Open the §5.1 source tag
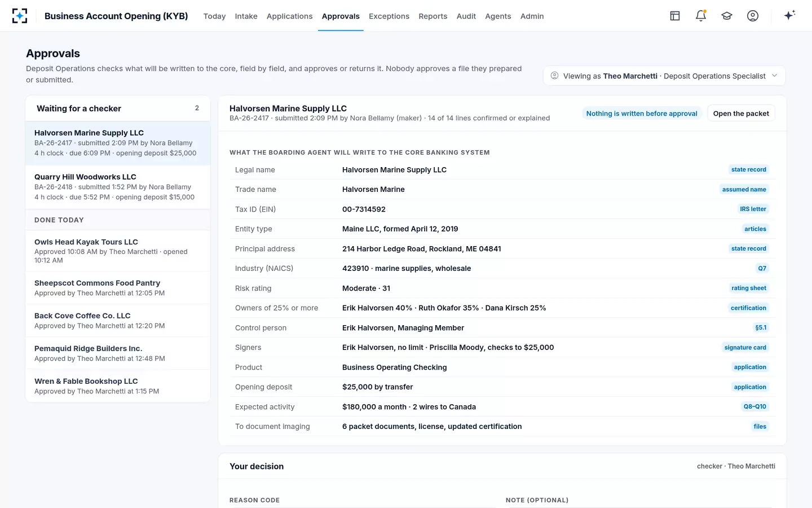Viewport: 812px width, 508px height. point(761,327)
